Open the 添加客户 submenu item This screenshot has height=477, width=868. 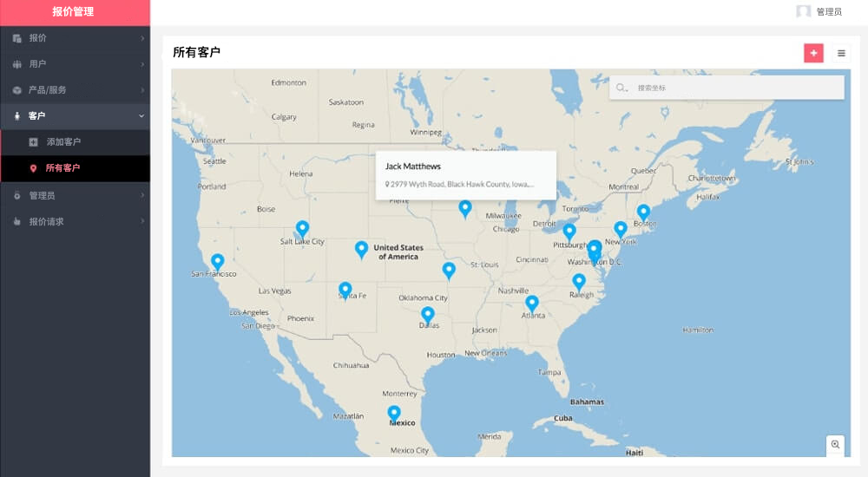63,141
